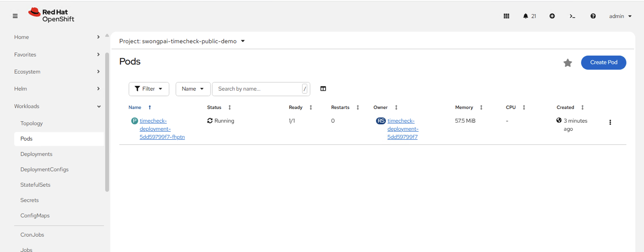Go to Secrets in sidebar
The image size is (644, 252).
[x=59, y=200]
